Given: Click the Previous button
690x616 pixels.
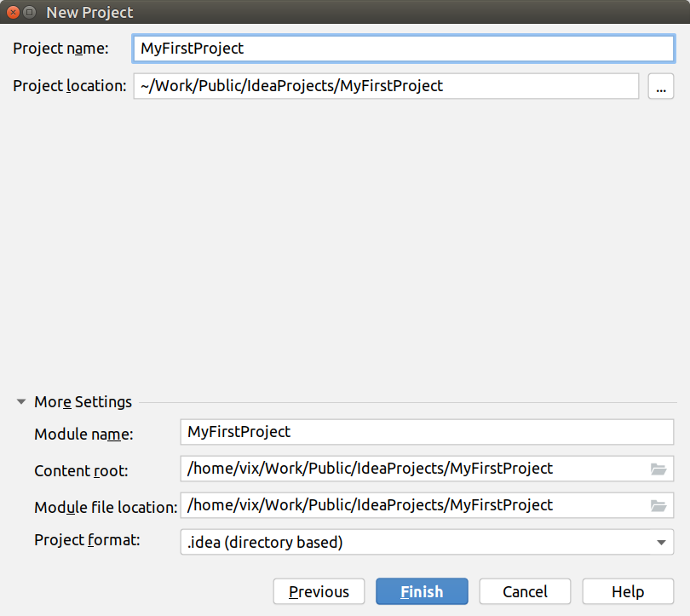Looking at the screenshot, I should pos(319,591).
